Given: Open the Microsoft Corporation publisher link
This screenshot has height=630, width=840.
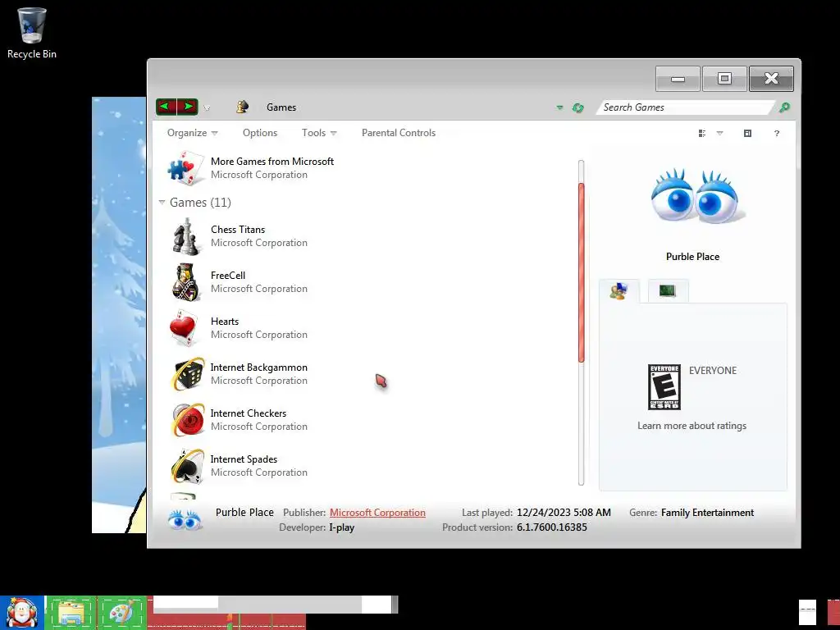Looking at the screenshot, I should click(377, 513).
